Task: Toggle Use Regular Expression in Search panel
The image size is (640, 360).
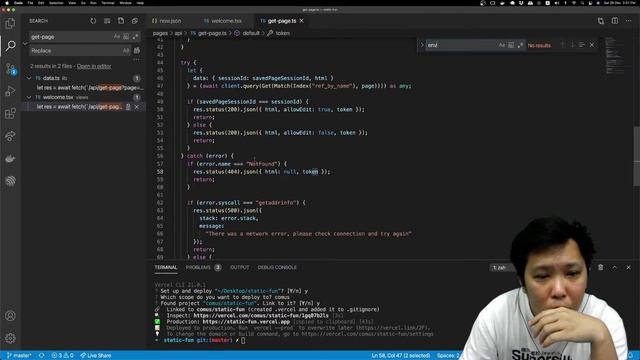Action: (x=135, y=37)
